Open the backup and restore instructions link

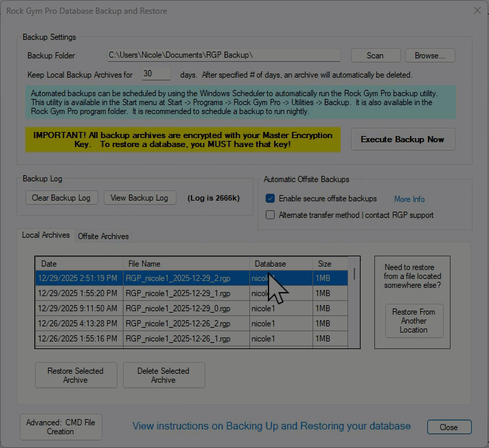coord(271,426)
